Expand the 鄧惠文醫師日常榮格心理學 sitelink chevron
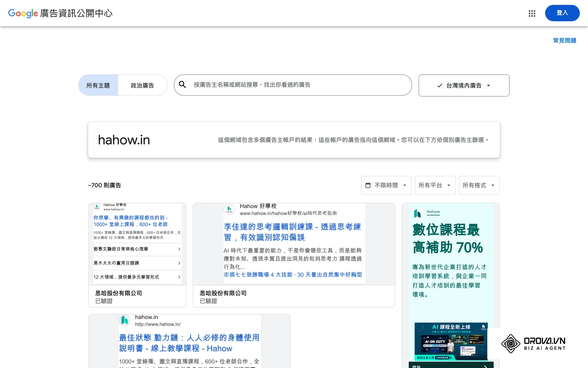Screen dimensions: 588x368 pyautogui.click(x=179, y=249)
